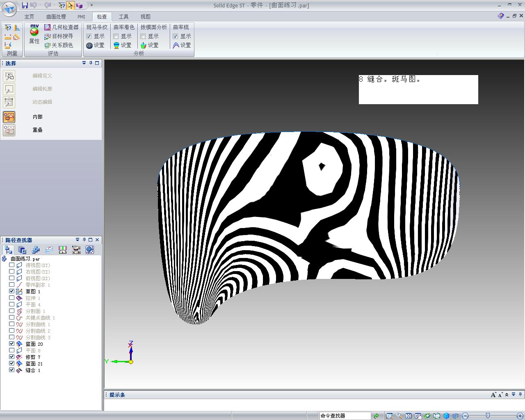
Task: Open 斑马条纹 设置 settings
Action: [x=96, y=45]
